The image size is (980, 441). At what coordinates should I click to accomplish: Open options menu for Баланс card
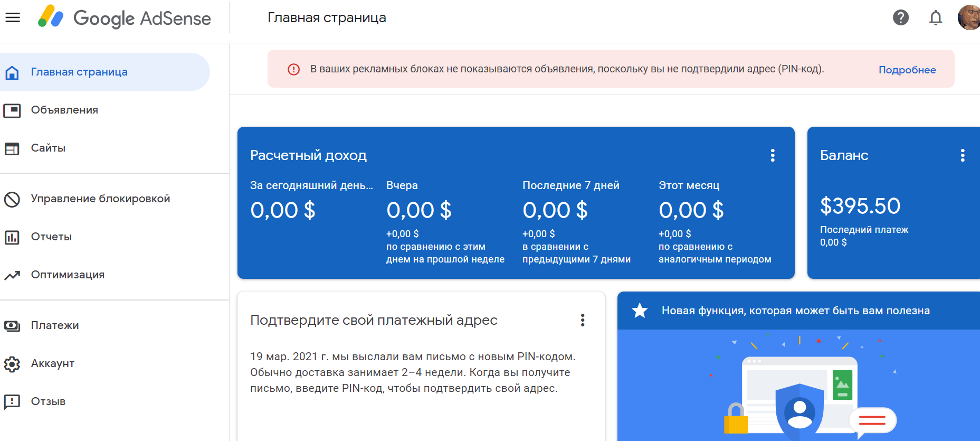(963, 155)
